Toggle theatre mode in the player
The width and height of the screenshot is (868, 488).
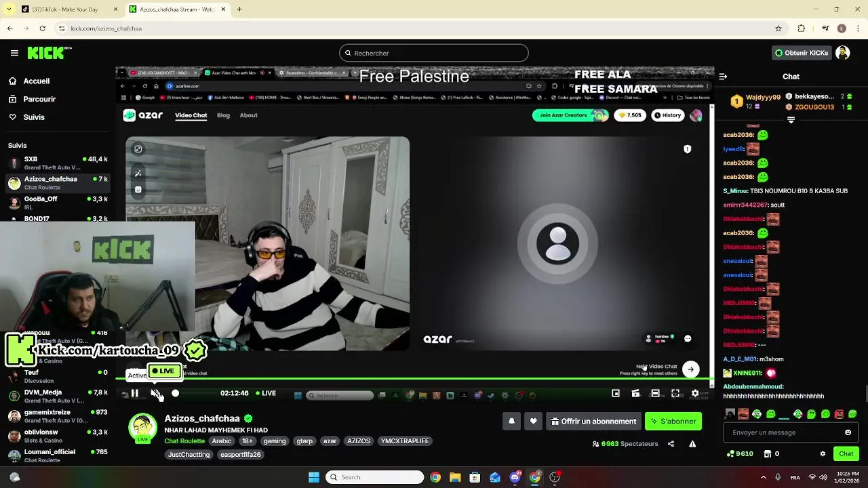point(655,393)
